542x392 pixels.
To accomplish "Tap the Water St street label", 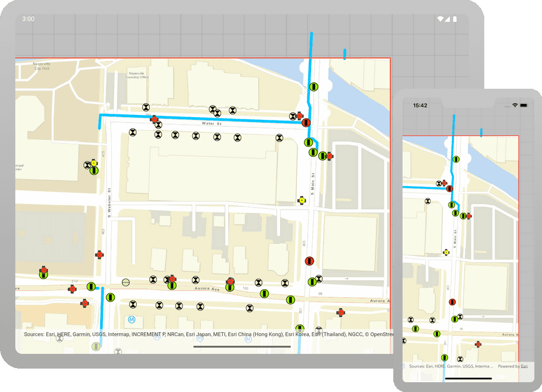I will (209, 124).
